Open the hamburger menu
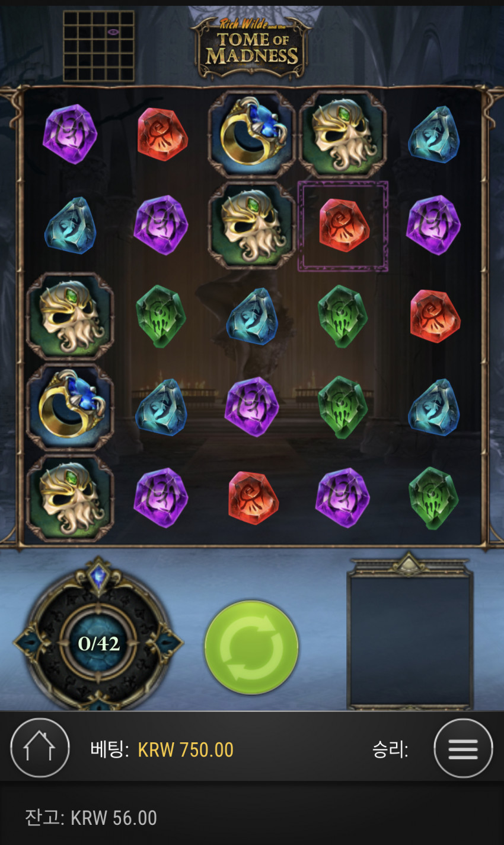Screen dimensions: 504x845 [463, 748]
